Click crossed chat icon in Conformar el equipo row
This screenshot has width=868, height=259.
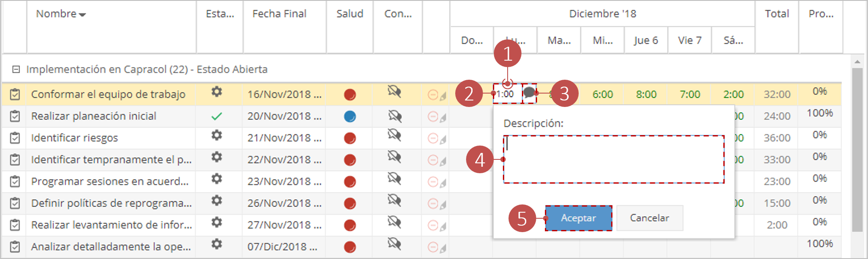pos(394,91)
